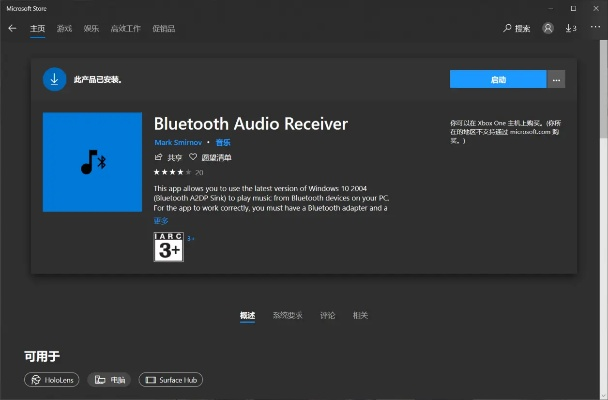Open the top-right ellipsis menu
608x400 pixels.
594,28
